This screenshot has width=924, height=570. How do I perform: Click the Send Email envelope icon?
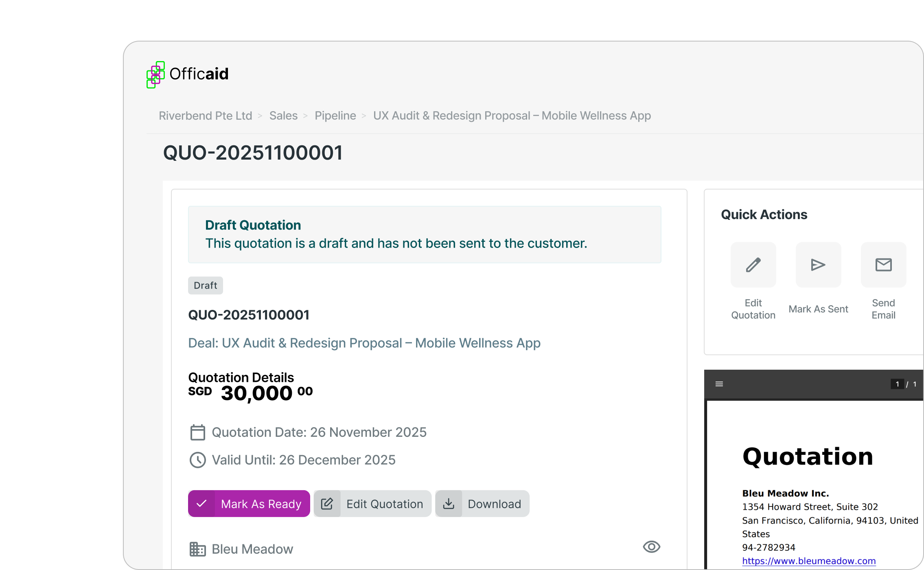coord(883,265)
